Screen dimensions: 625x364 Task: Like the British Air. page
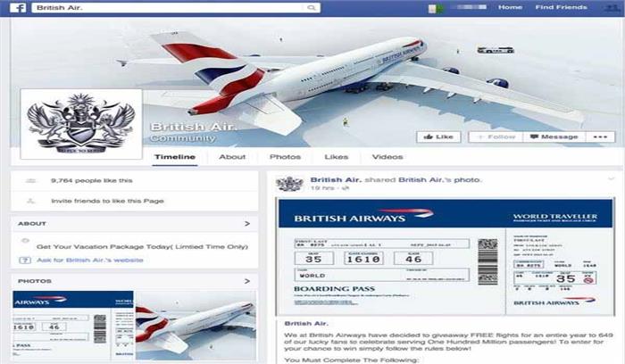438,136
